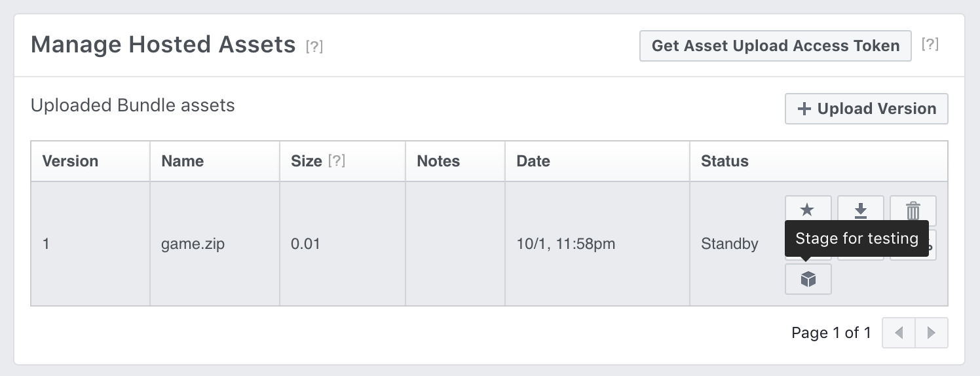Click the partly hidden icon button below the trash
Viewport: 980px width, 376px height.
(x=933, y=245)
